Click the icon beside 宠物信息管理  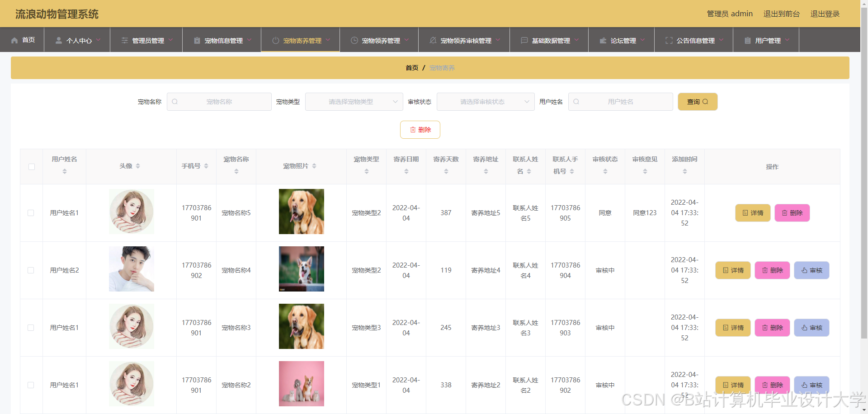point(197,40)
